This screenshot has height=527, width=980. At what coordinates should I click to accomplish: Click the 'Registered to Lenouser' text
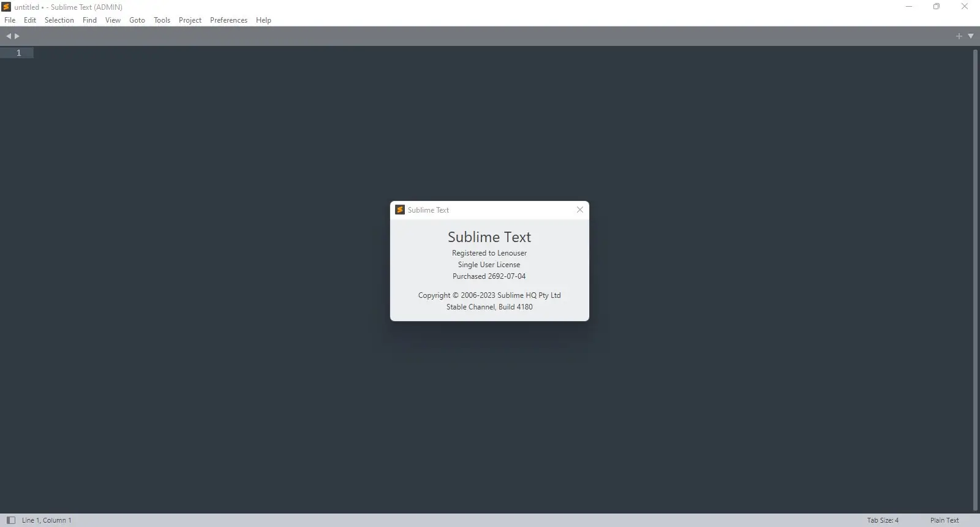point(489,253)
